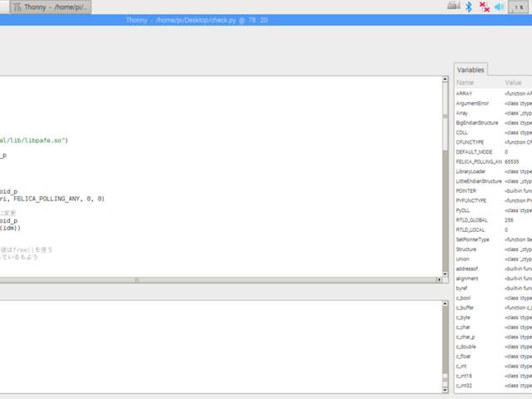Click the Bluetooth icon in system tray

pyautogui.click(x=468, y=7)
